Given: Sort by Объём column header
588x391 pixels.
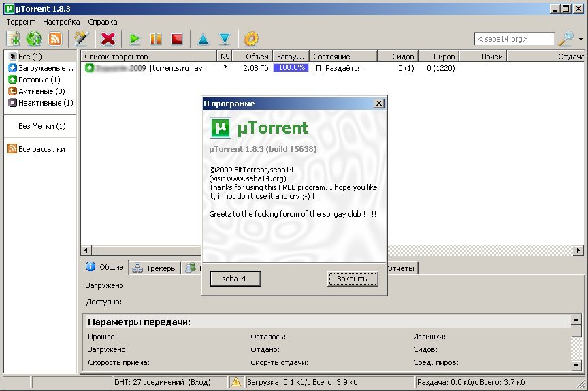Looking at the screenshot, I should (252, 57).
